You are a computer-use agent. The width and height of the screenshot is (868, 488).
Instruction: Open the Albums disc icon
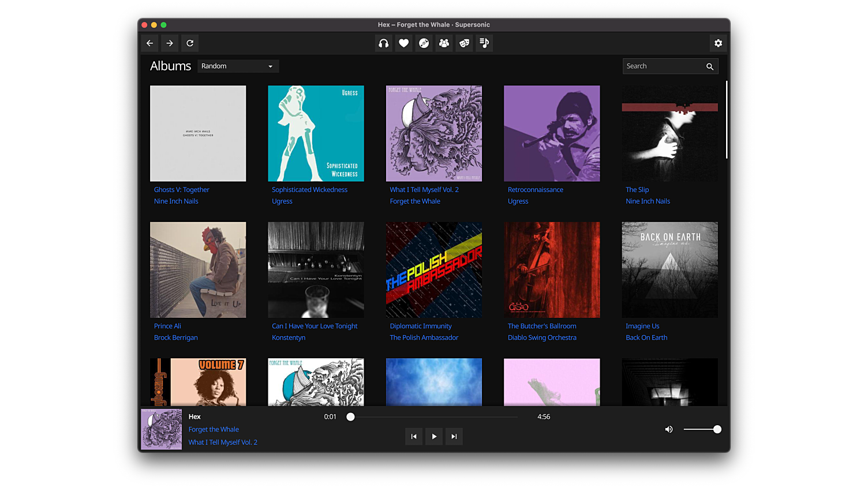pos(424,43)
